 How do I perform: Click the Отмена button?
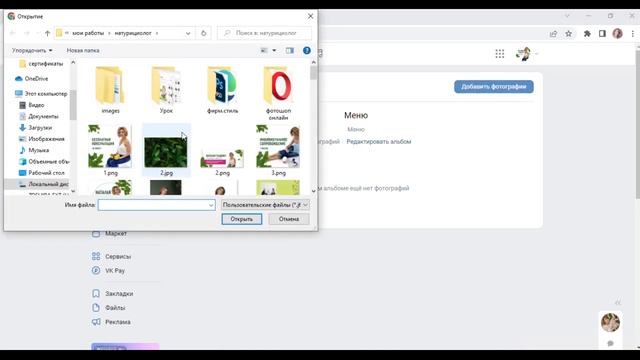[x=289, y=219]
